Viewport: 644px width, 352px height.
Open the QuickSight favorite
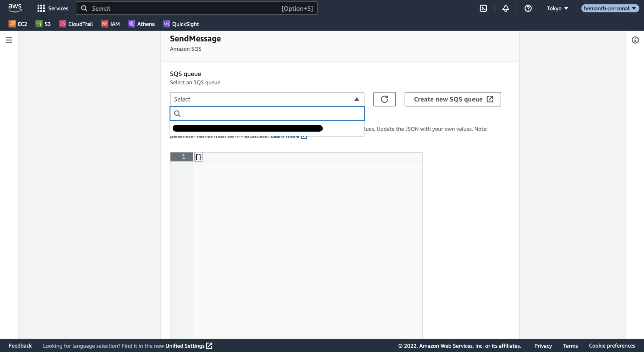(181, 24)
